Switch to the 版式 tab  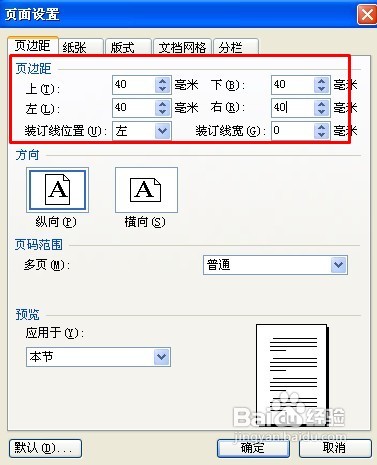128,47
